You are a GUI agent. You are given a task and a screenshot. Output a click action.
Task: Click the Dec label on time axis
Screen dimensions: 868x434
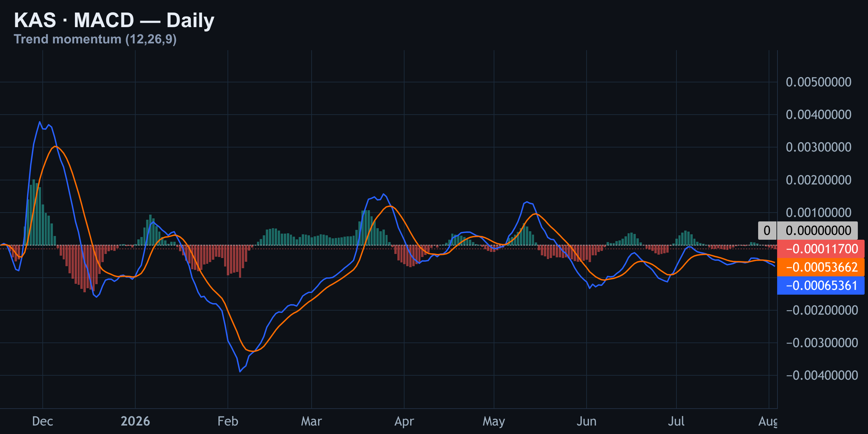tap(43, 421)
